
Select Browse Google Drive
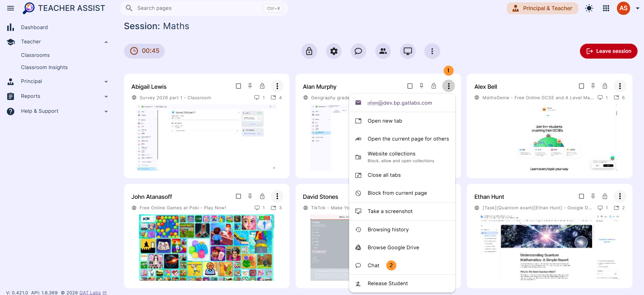click(x=402, y=248)
